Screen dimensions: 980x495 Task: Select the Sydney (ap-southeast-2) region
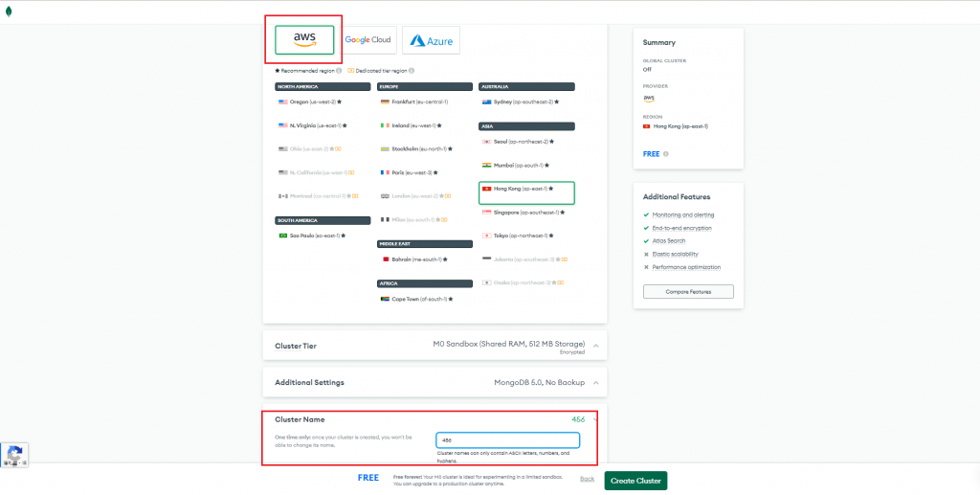(x=521, y=101)
